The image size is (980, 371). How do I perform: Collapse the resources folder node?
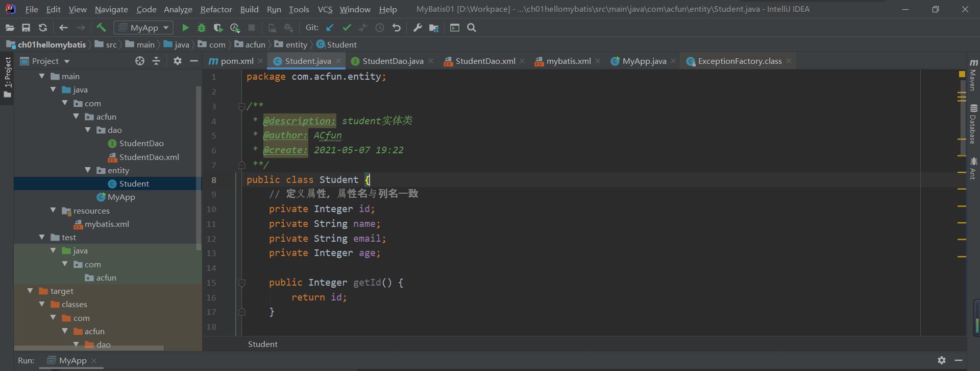(x=54, y=210)
